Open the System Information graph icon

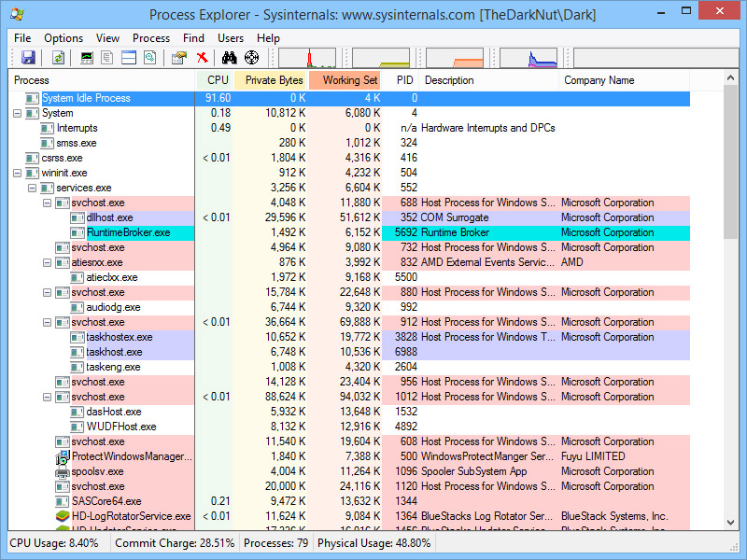[x=87, y=58]
